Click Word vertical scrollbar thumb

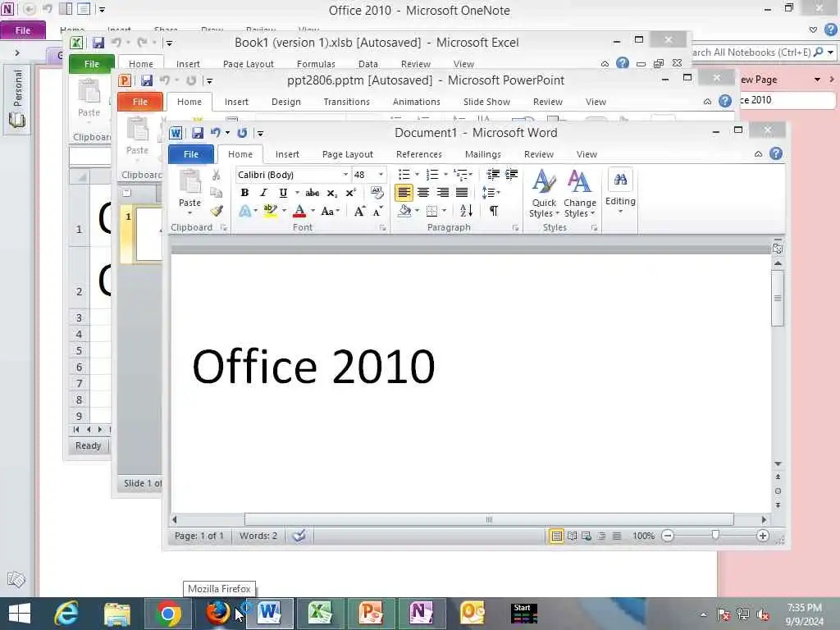point(778,298)
